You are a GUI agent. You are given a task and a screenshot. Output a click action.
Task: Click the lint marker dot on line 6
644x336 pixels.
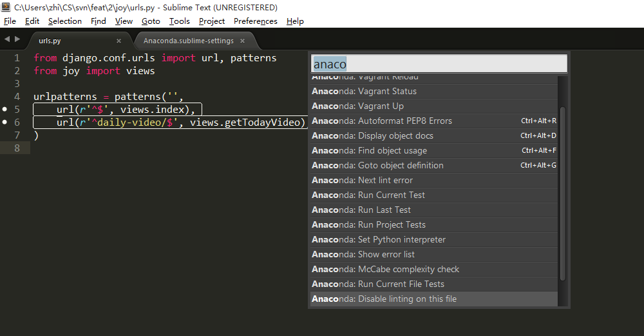coord(5,122)
